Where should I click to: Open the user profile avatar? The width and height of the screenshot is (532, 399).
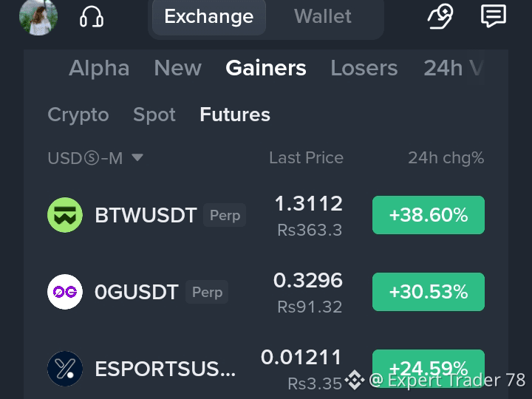coord(38,17)
